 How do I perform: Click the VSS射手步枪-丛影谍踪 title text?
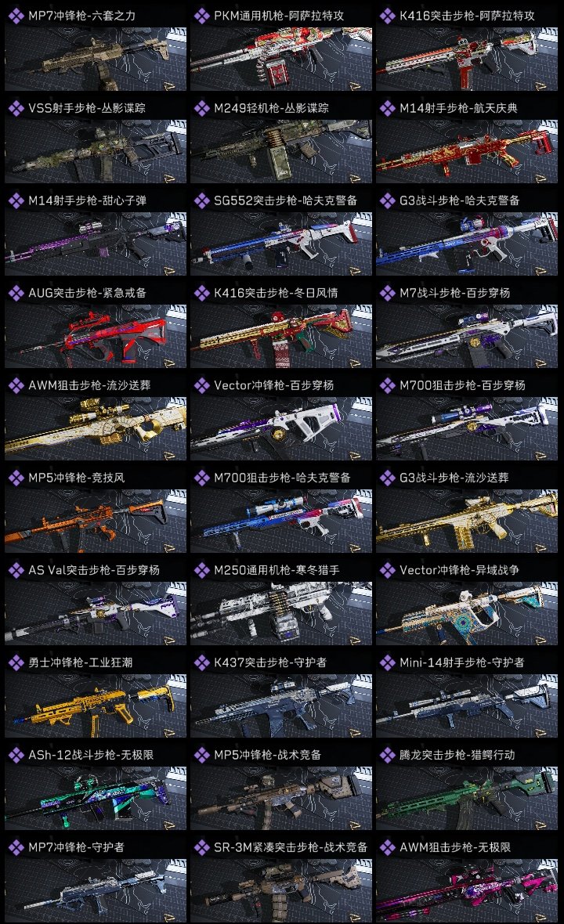pos(87,108)
